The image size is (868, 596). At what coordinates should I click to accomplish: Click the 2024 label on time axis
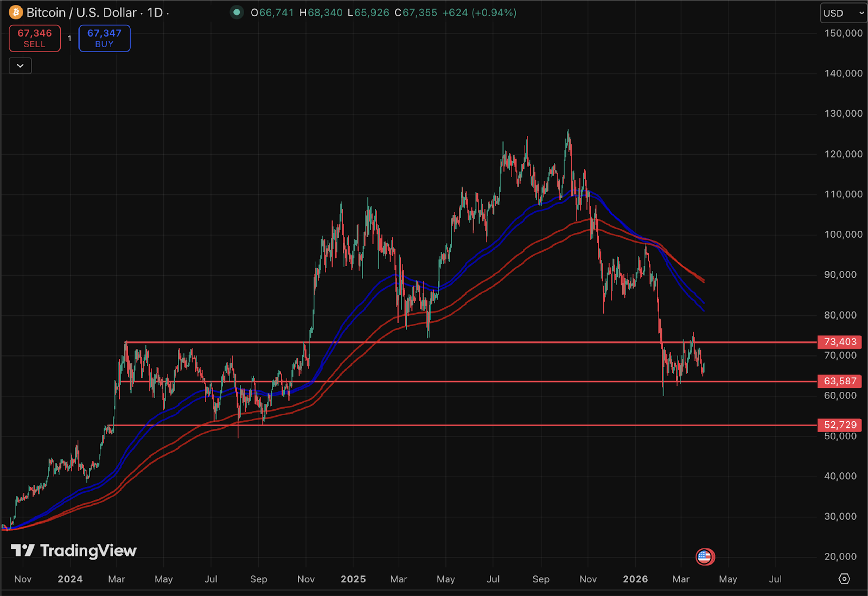[70, 579]
